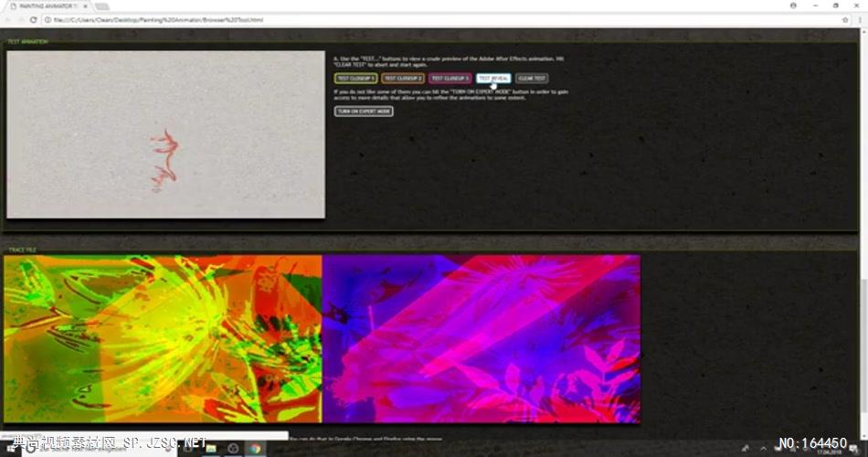Viewport: 868px width, 457px height.
Task: Turn on expert mode
Action: (364, 112)
